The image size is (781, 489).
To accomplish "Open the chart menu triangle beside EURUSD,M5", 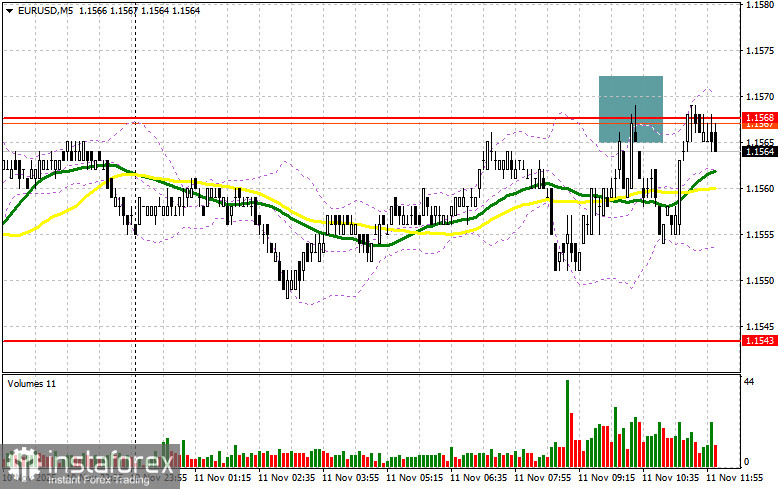I will pos(9,10).
